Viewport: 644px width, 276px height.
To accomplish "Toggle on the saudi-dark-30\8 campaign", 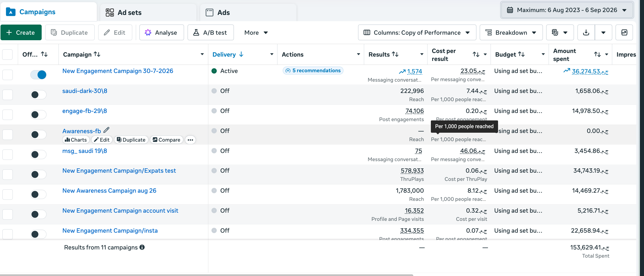I will (38, 94).
